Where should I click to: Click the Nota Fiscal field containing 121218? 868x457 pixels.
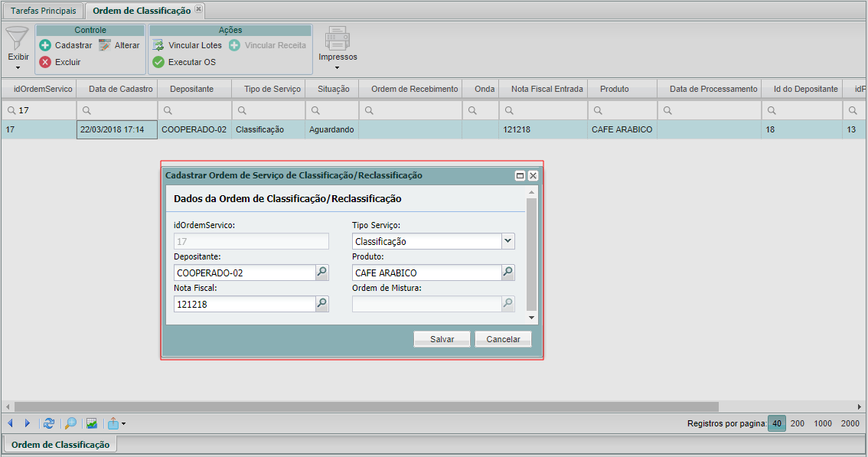tap(245, 304)
